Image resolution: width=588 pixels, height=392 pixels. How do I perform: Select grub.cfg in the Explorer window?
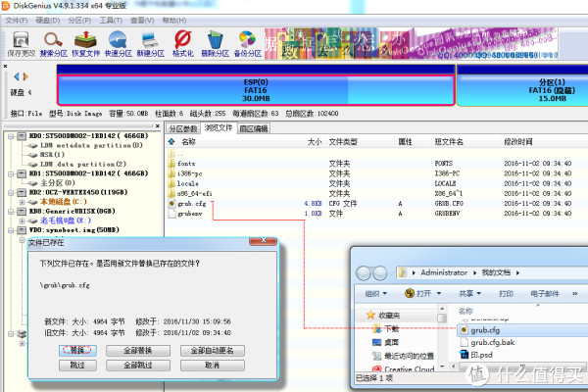(485, 330)
